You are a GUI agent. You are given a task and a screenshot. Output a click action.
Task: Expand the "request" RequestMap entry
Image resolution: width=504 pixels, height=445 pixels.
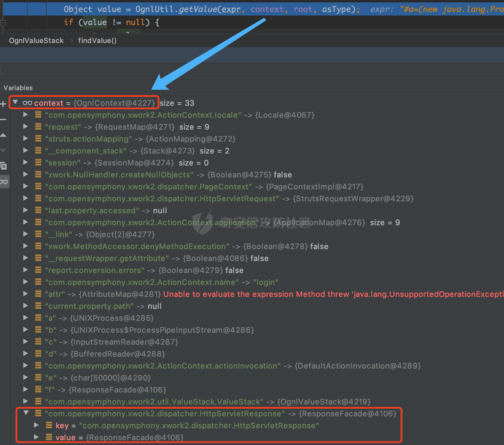26,127
